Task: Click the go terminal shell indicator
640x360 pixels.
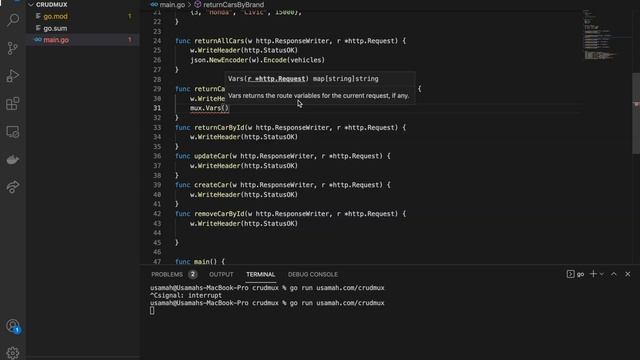Action: pyautogui.click(x=576, y=274)
